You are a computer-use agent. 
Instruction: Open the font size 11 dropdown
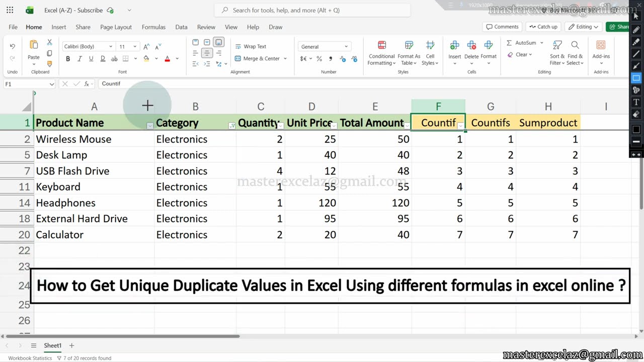point(135,46)
